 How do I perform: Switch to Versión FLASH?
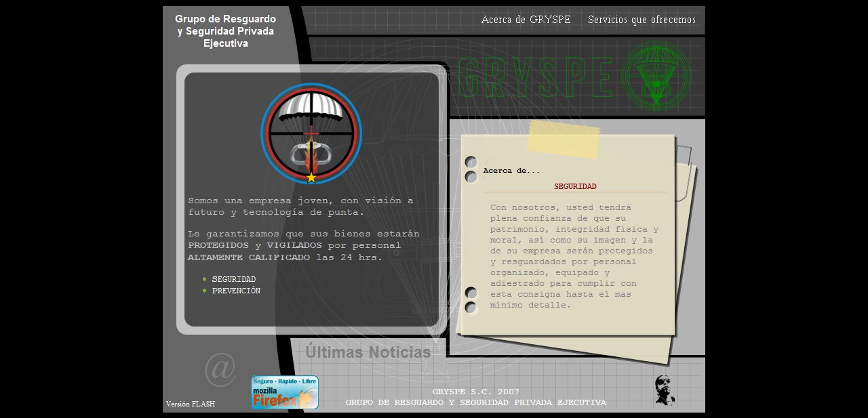[191, 404]
